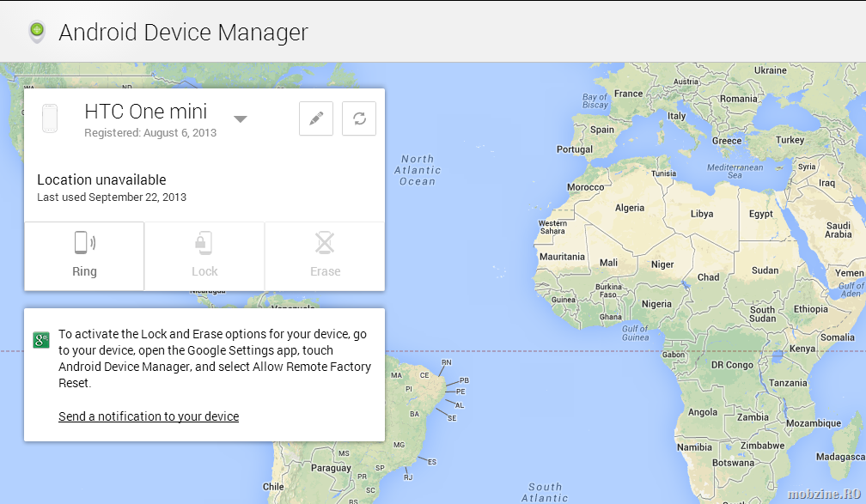Click the Ring button
The width and height of the screenshot is (866, 504).
click(x=84, y=256)
